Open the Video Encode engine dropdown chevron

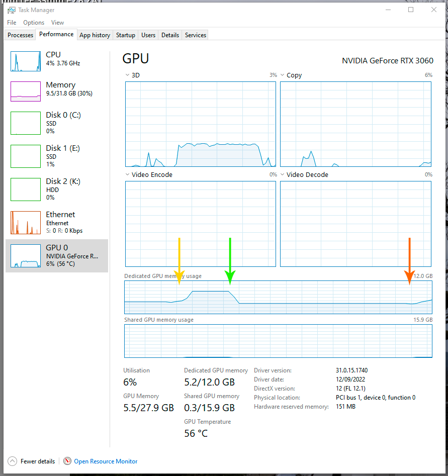click(127, 174)
